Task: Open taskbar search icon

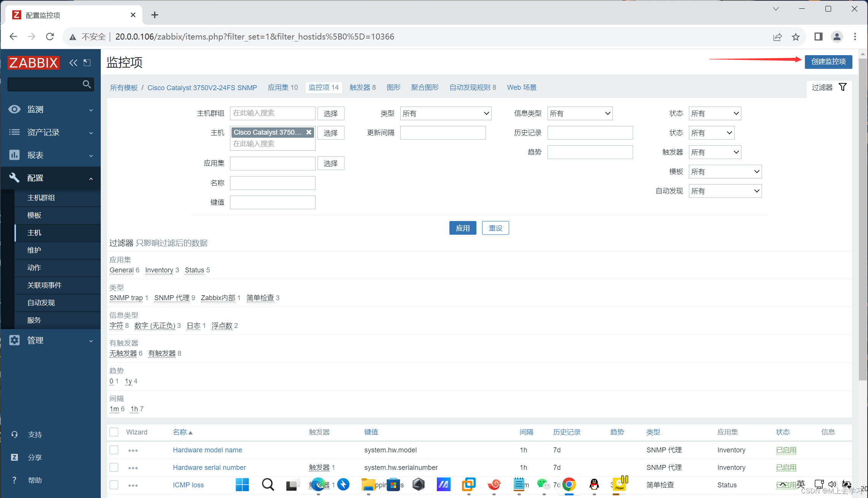Action: pos(268,484)
